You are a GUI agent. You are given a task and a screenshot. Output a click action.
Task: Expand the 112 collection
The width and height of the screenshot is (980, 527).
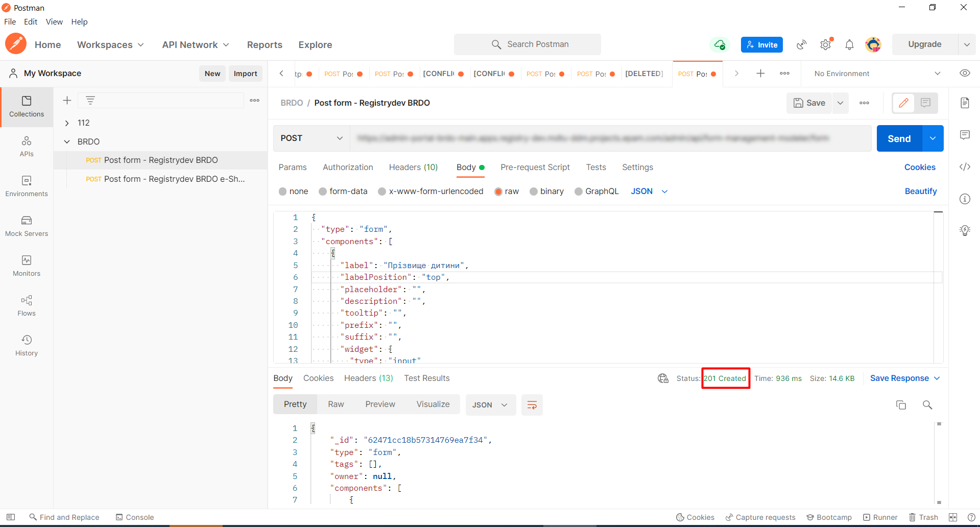coord(67,123)
